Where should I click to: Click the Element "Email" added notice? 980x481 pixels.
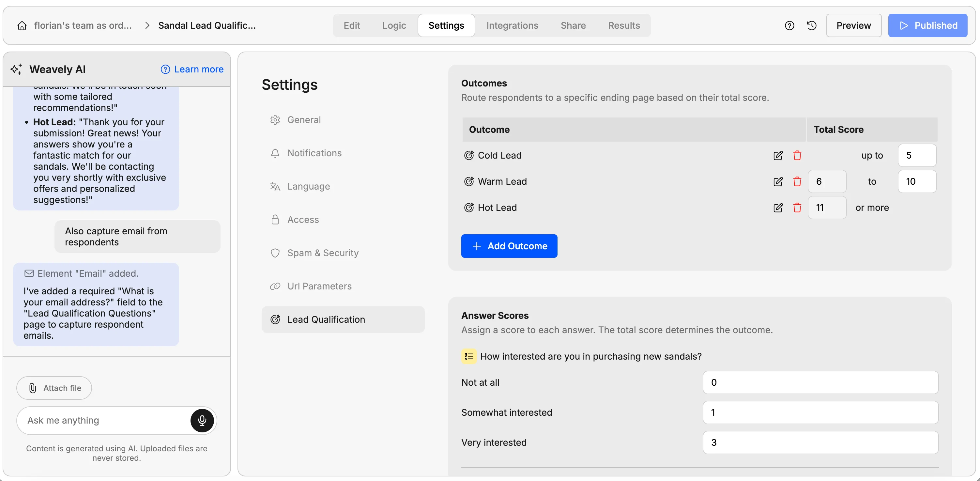coord(82,273)
